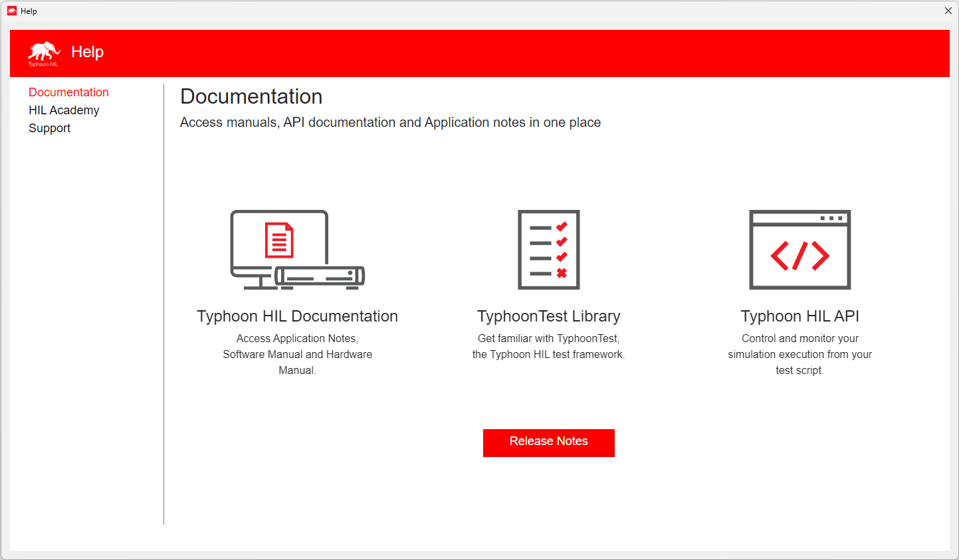Click the Typhoon HIL elephant logo in header
This screenshot has height=560, width=959.
pos(44,53)
